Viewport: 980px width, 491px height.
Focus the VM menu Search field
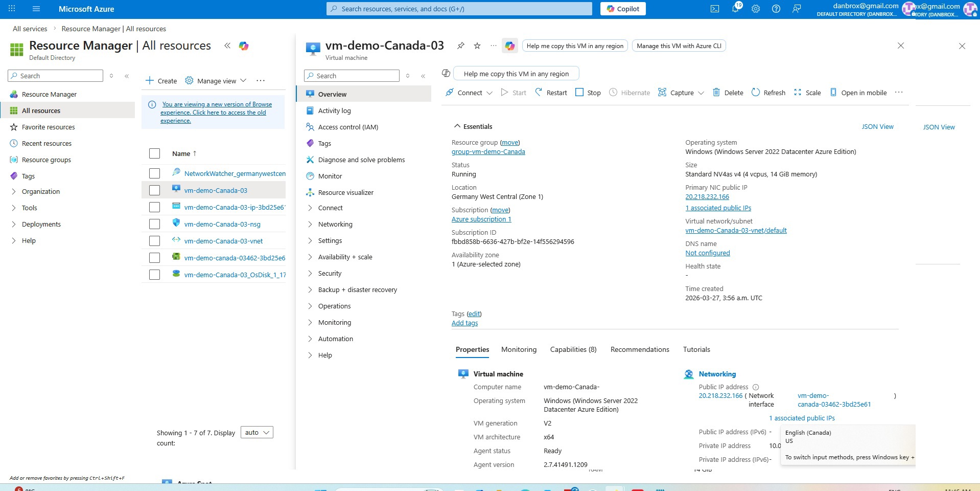point(352,76)
